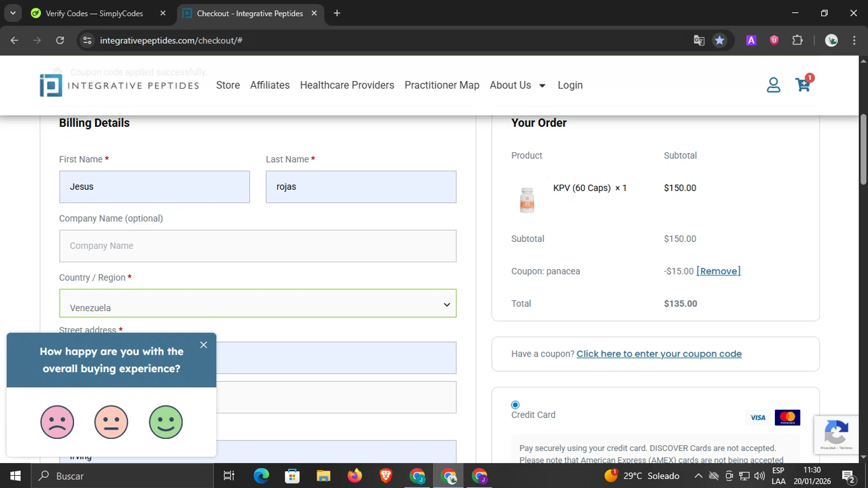Click the KPV (60 Caps) product name
The image size is (868, 488).
pos(582,188)
